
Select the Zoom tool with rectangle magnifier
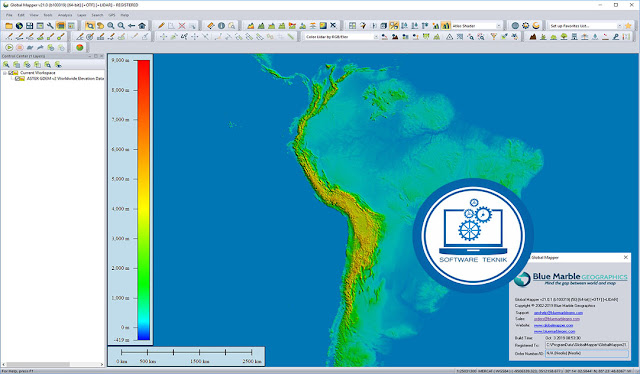tap(90, 26)
